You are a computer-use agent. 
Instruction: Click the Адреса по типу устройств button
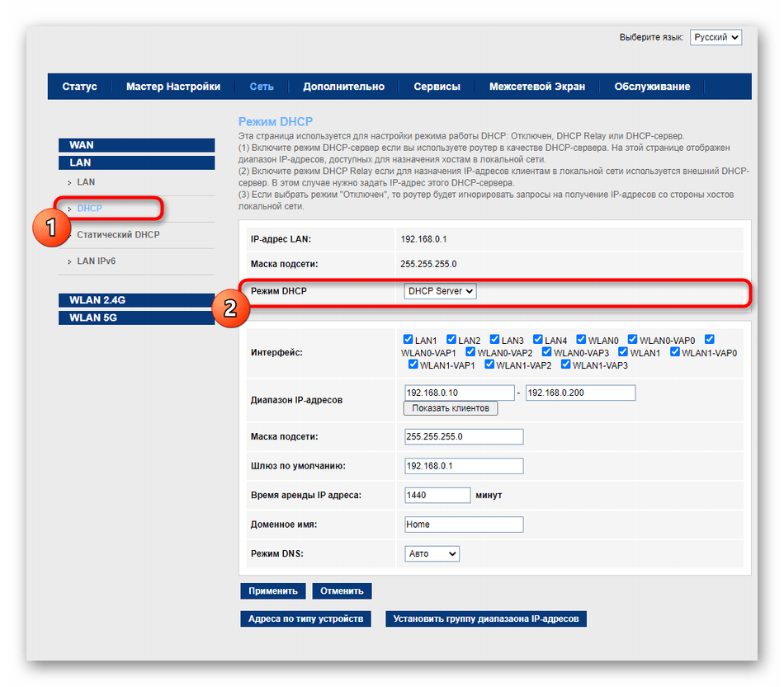305,619
